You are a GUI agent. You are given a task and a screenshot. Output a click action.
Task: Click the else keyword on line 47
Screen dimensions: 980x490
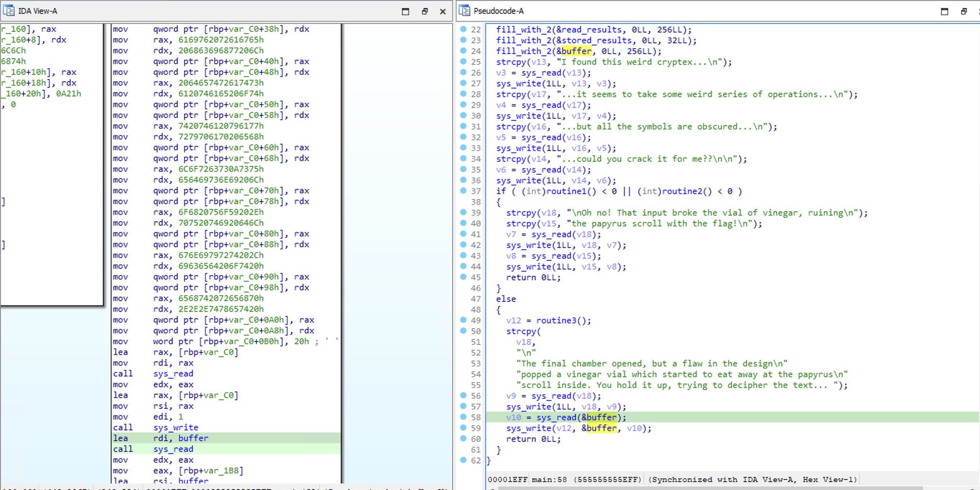tap(506, 299)
